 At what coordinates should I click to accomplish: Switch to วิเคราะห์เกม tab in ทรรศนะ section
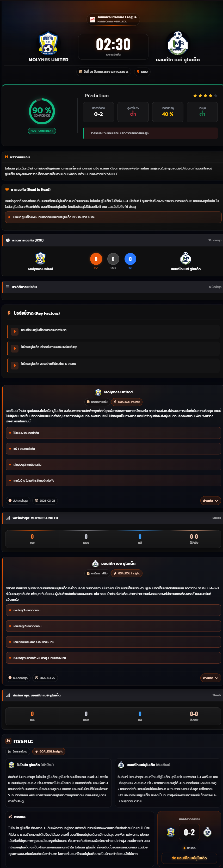click(18, 751)
